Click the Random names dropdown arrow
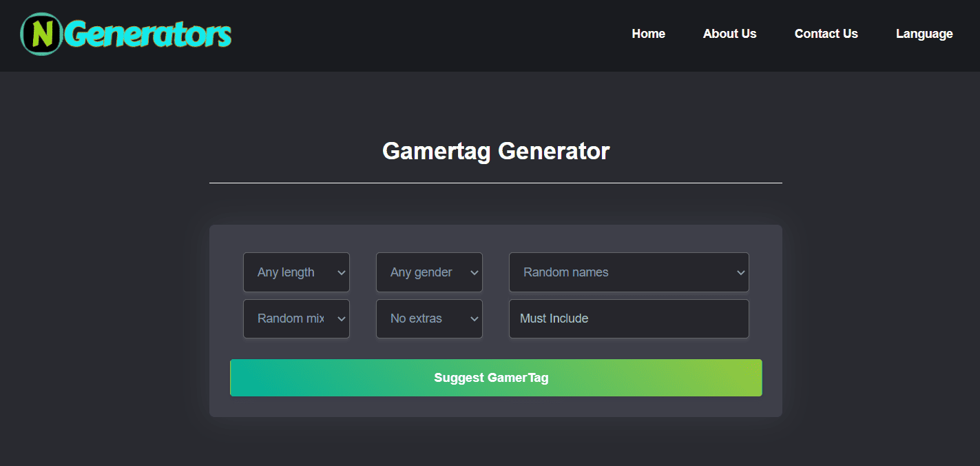Viewport: 980px width, 466px height. [x=739, y=272]
